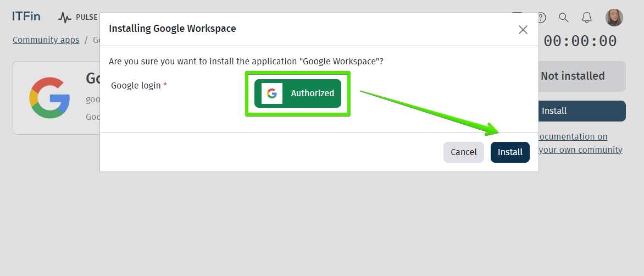Viewport: 644px width, 276px height.
Task: Open the ITFin home logo
Action: click(x=26, y=16)
